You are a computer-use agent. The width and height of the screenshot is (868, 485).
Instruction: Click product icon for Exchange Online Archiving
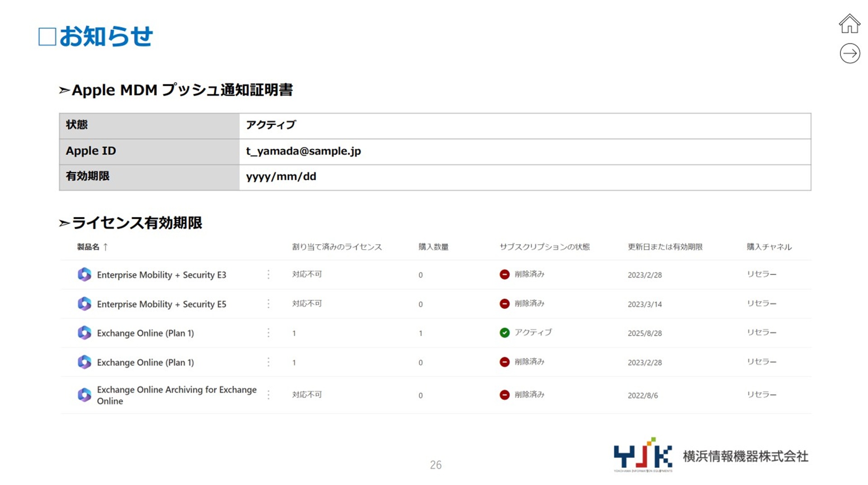point(84,395)
